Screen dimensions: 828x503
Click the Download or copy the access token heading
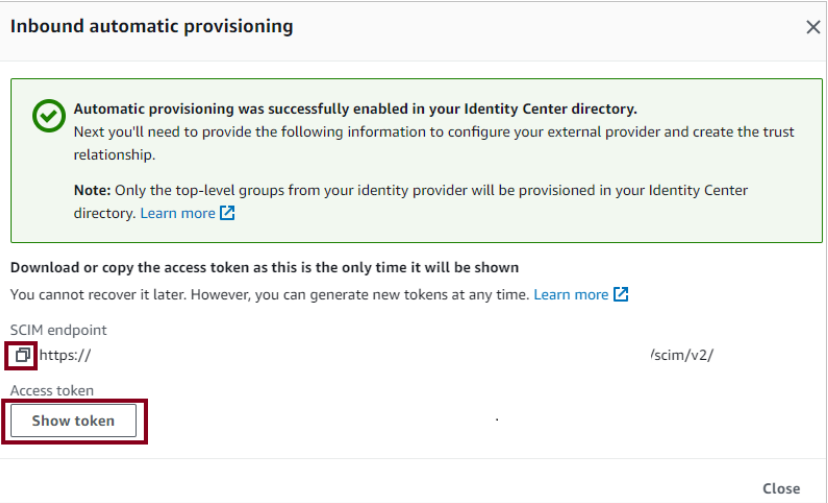tap(264, 268)
